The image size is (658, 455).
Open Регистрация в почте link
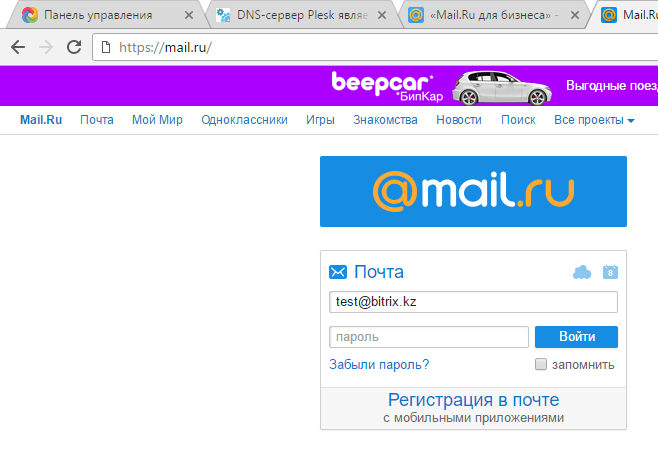pyautogui.click(x=473, y=400)
